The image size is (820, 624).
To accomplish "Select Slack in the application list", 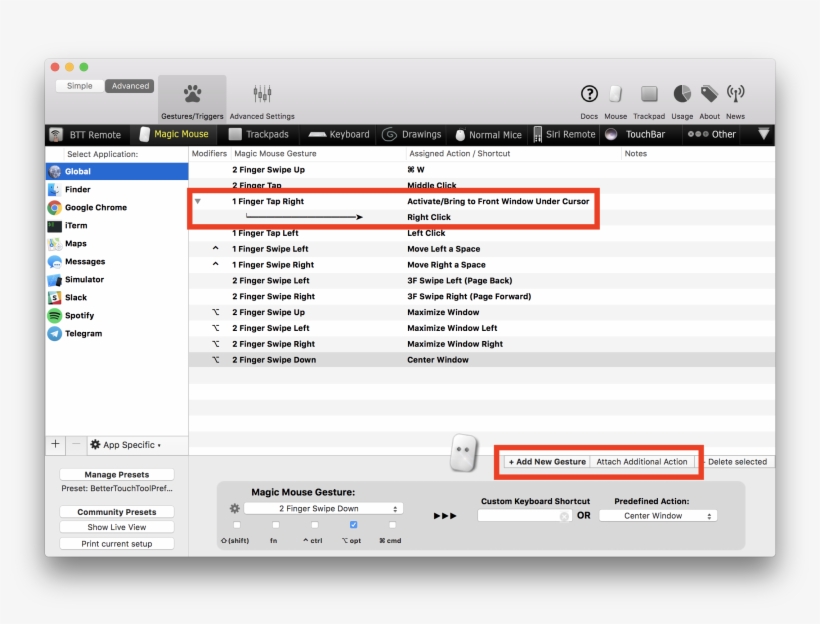I will click(117, 298).
